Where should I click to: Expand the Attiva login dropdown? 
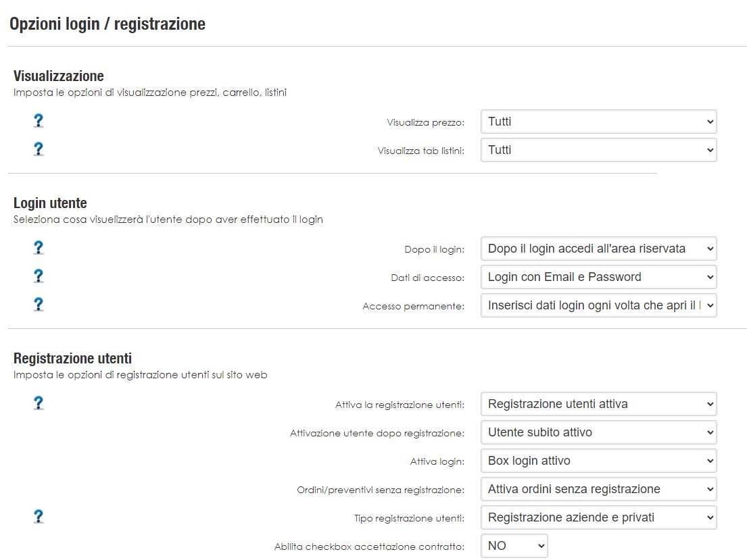point(599,461)
